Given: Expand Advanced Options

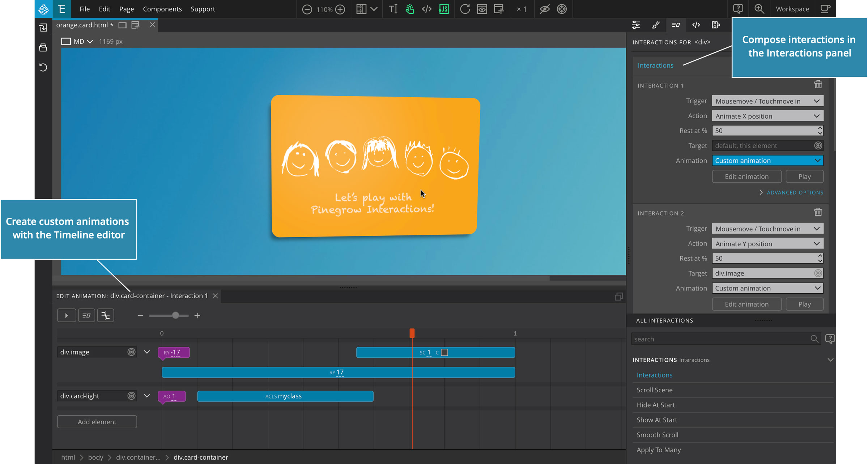Looking at the screenshot, I should pyautogui.click(x=791, y=192).
